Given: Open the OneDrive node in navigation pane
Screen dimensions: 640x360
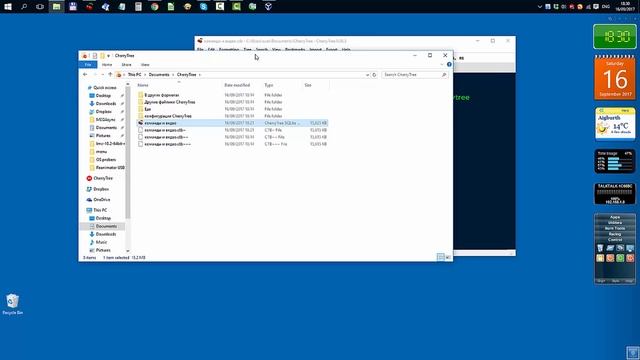Looking at the screenshot, I should click(x=101, y=200).
